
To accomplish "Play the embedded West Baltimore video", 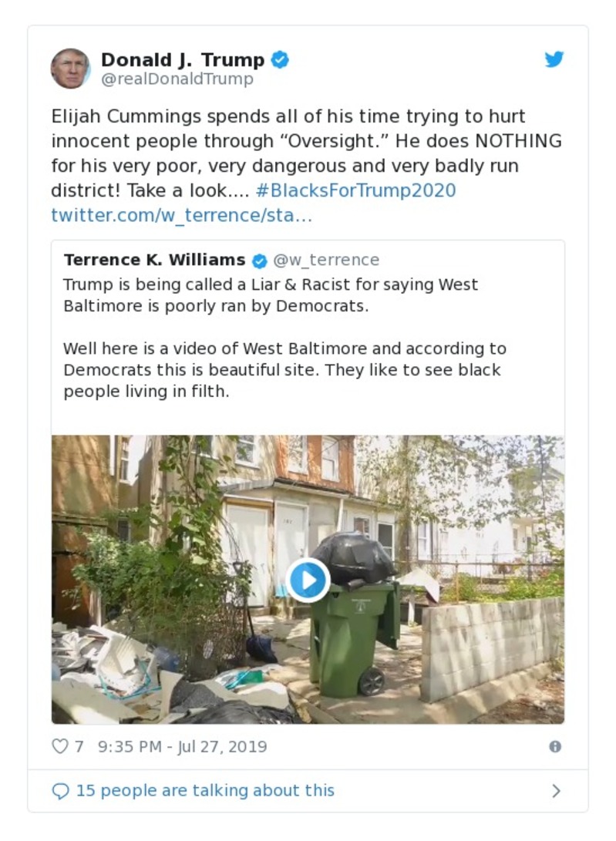I will click(x=308, y=580).
